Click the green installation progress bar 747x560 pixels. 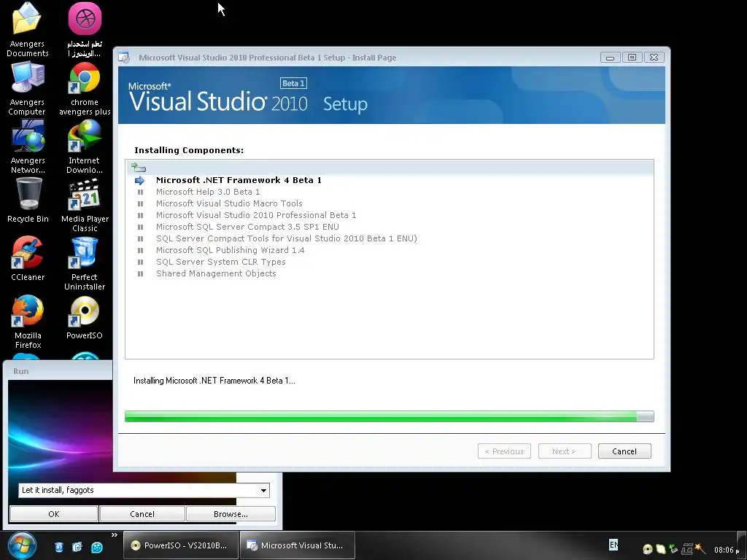coord(390,416)
